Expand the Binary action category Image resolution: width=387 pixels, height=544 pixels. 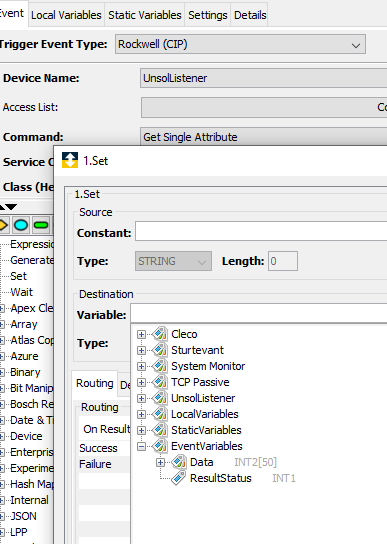(2, 373)
